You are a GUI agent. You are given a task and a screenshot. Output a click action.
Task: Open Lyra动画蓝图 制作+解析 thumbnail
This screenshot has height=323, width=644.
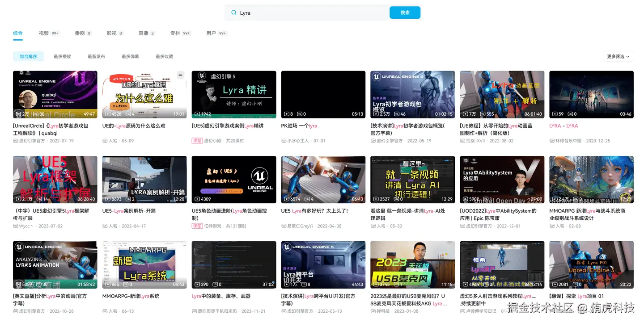[x=502, y=94]
